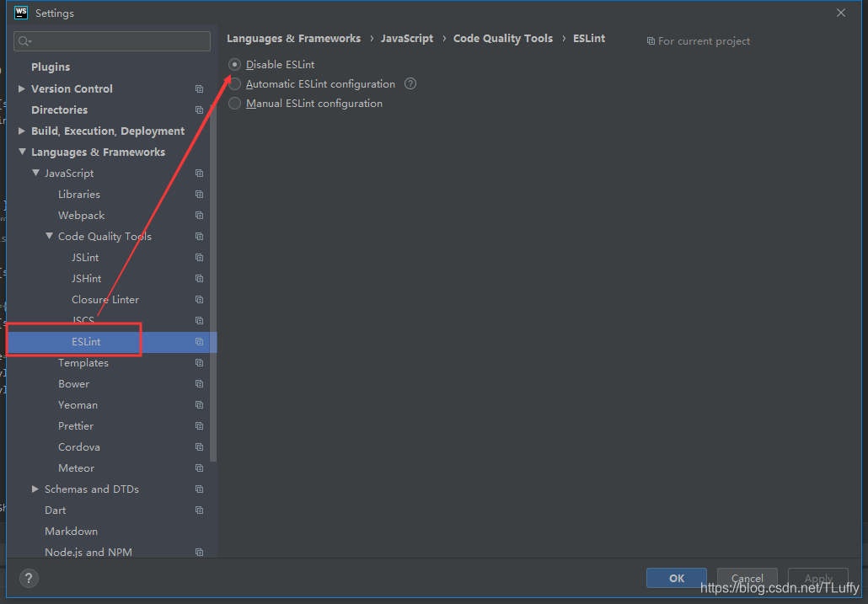Open help with the question mark button

coord(29,578)
